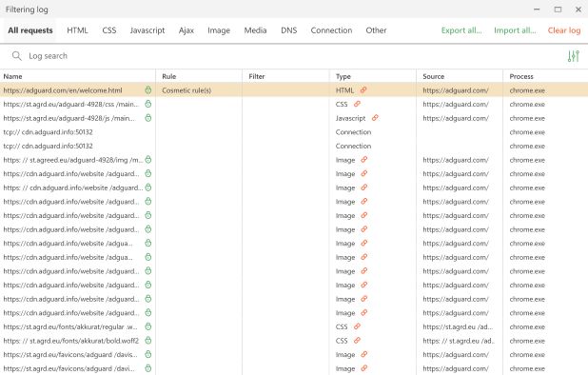Click the link icon next to HTML type
Screen dimensions: 588x375
click(363, 90)
